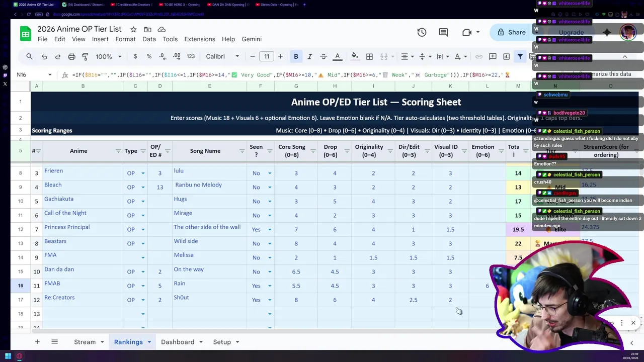644x362 pixels.
Task: Click the Print icon
Action: [x=71, y=56]
